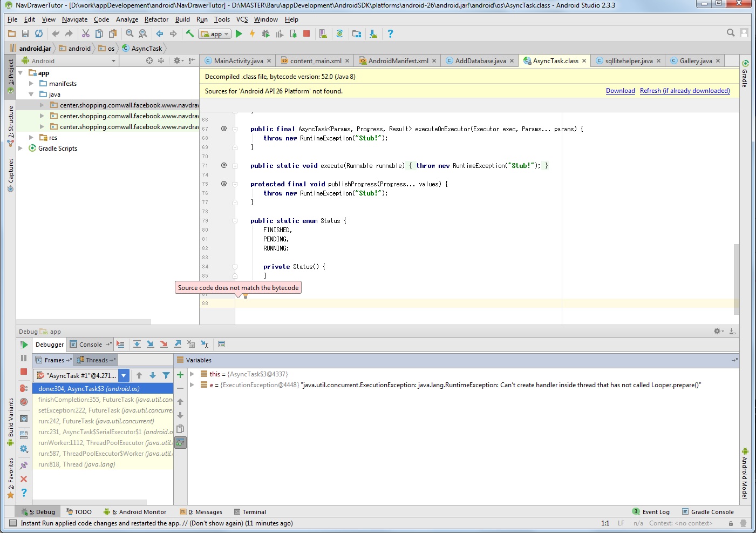Click the Debug app bug icon
The width and height of the screenshot is (756, 533).
[x=265, y=33]
